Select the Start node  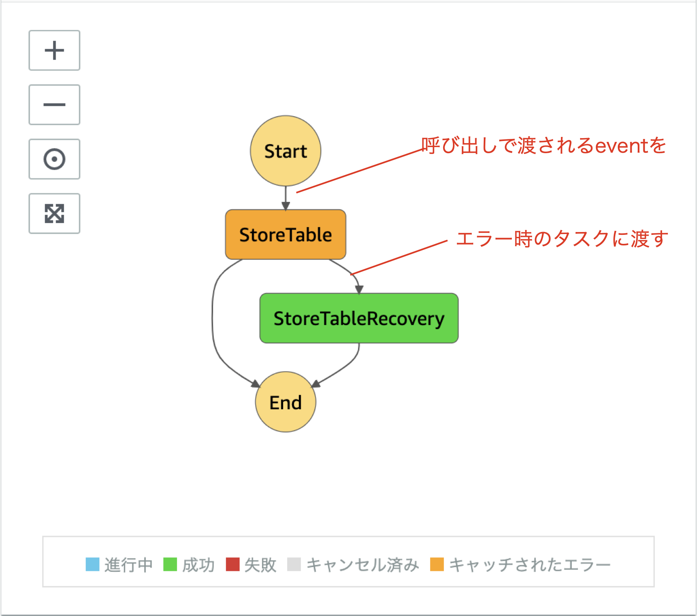point(286,151)
